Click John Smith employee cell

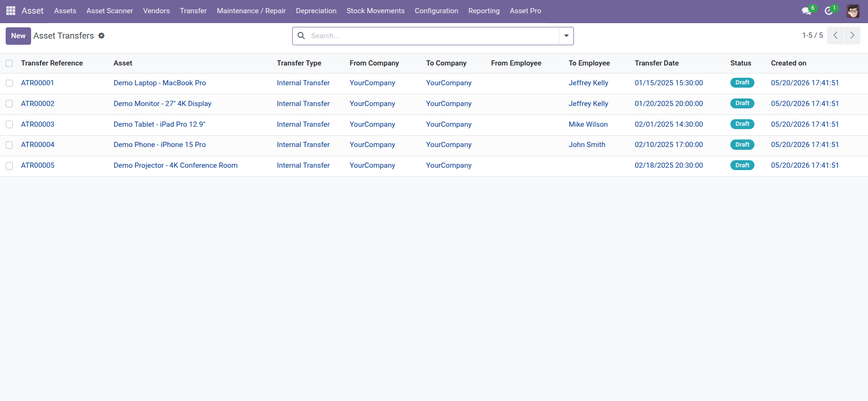pyautogui.click(x=587, y=145)
